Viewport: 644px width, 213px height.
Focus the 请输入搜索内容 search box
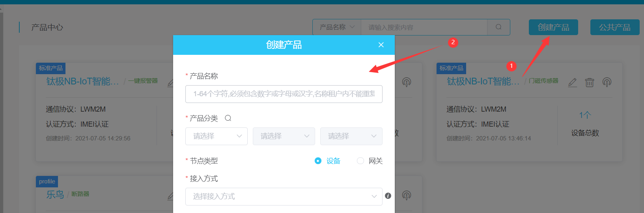[x=424, y=27]
